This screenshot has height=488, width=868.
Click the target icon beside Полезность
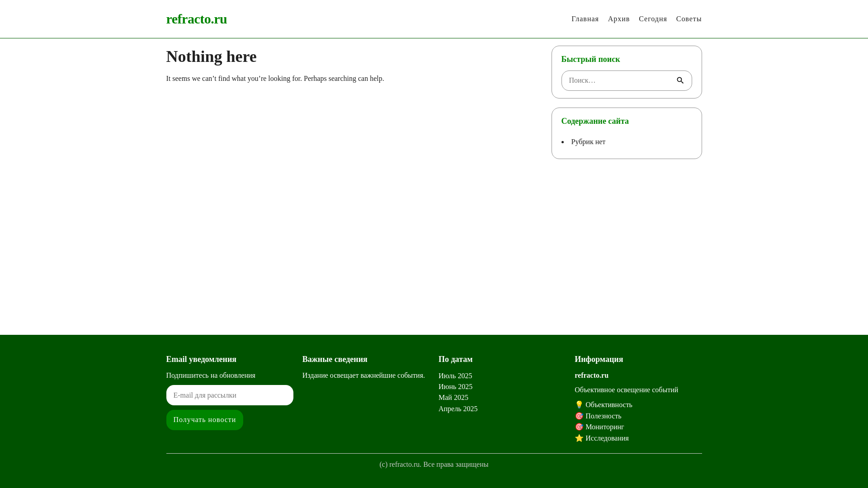579,416
